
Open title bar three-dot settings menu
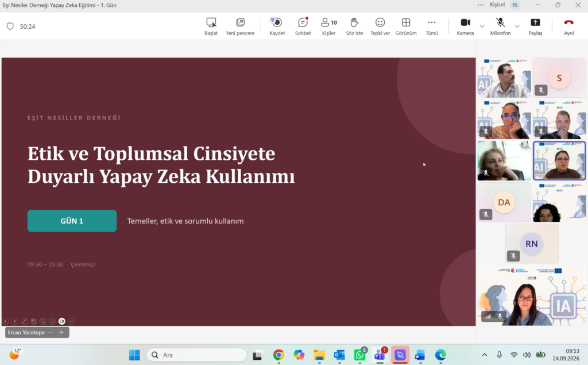click(x=481, y=5)
